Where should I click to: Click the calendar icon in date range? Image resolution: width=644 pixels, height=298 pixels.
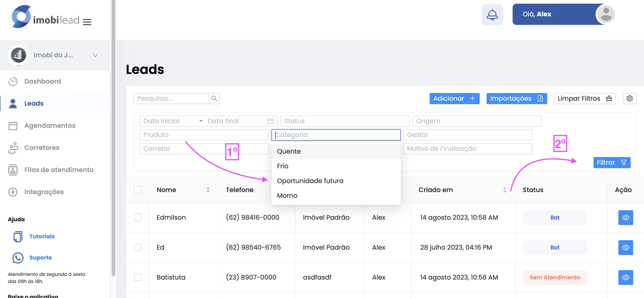271,121
